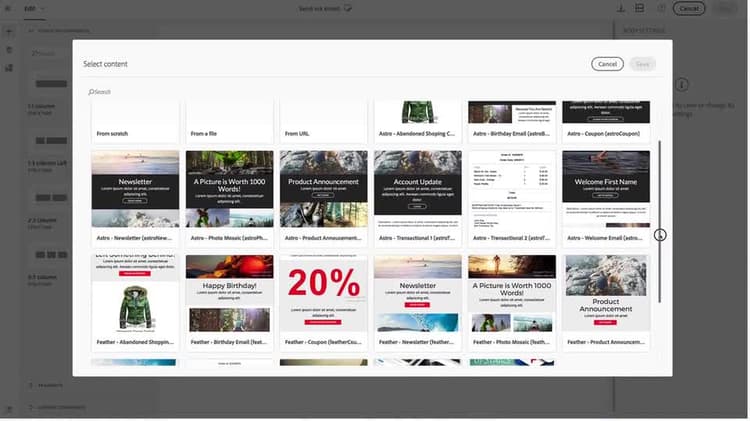The image size is (750, 421).
Task: Click the help icon in the editor header
Action: (x=661, y=8)
